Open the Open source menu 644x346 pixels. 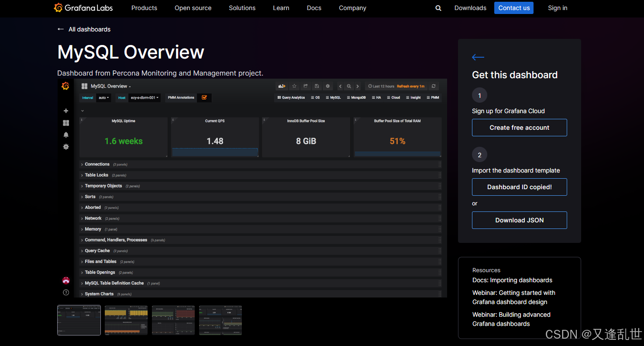click(193, 8)
